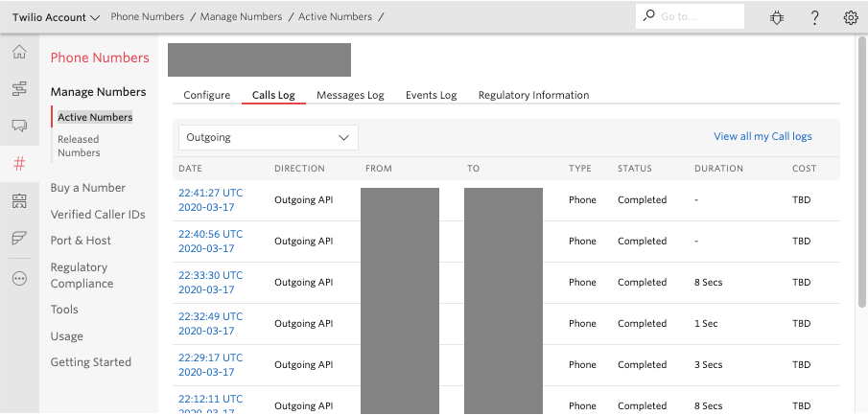
Task: Open the Programmable chat bubble icon
Action: point(19,127)
